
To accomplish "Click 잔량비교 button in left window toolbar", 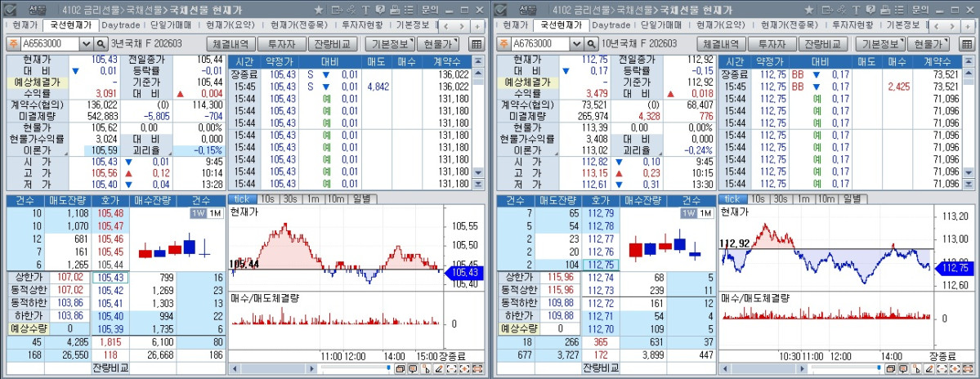I will pyautogui.click(x=334, y=44).
